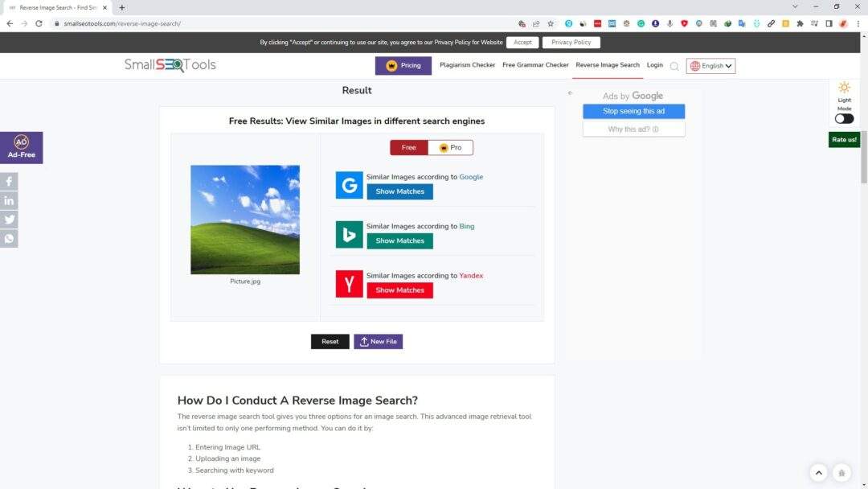This screenshot has height=489, width=868.
Task: Bookmark this page with the star icon
Action: tap(551, 24)
